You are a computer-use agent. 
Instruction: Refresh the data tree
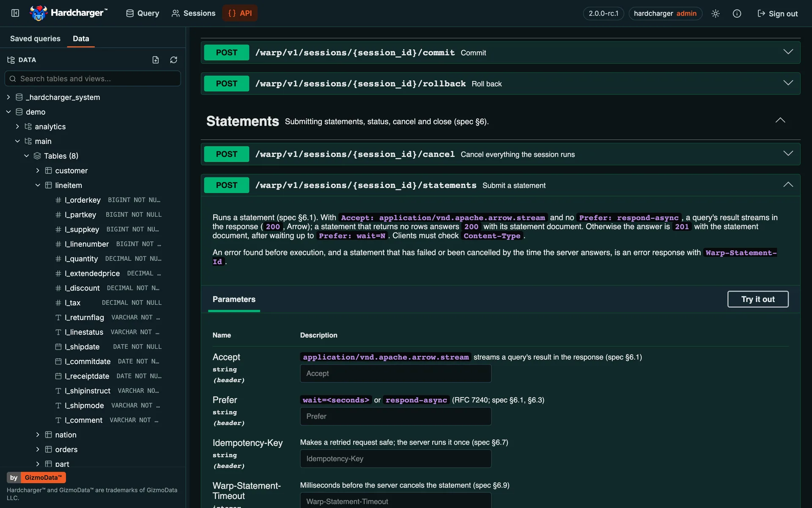coord(173,60)
